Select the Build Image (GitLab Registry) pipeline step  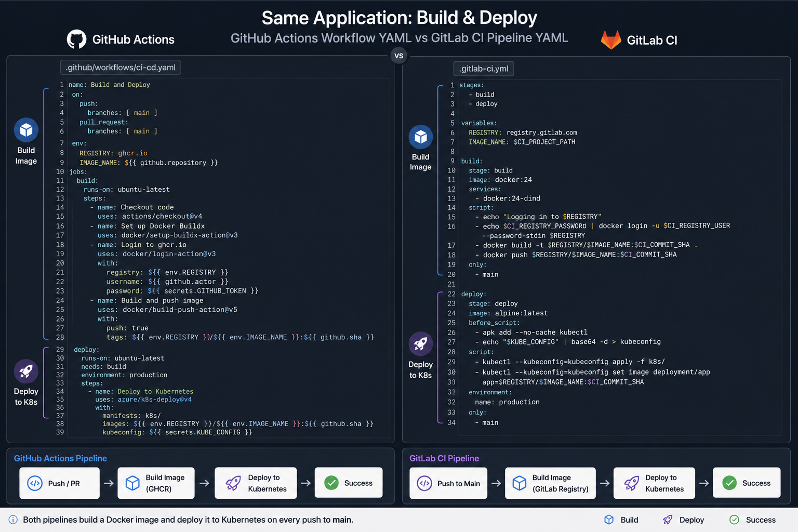tap(550, 483)
